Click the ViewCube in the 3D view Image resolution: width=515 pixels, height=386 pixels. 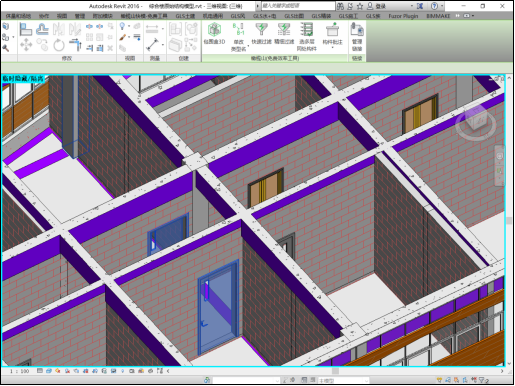pyautogui.click(x=476, y=122)
